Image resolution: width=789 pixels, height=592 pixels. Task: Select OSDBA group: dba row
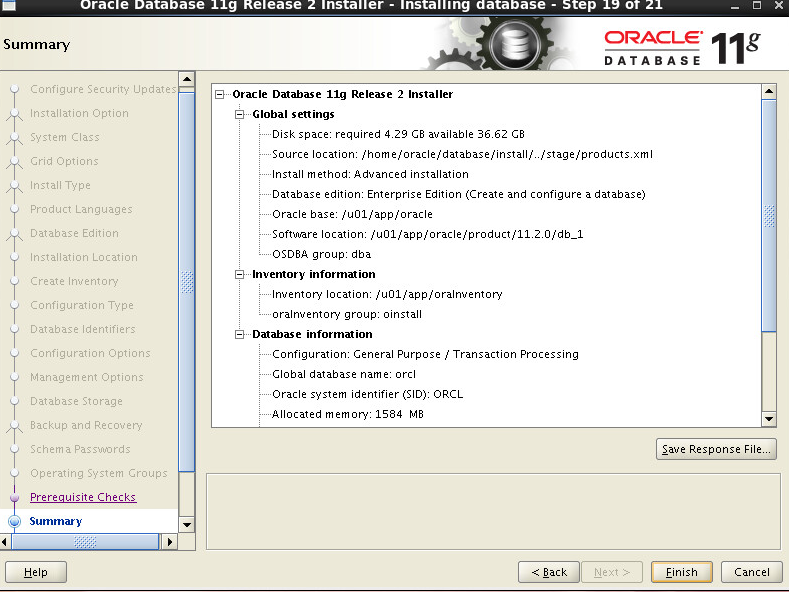click(x=321, y=254)
